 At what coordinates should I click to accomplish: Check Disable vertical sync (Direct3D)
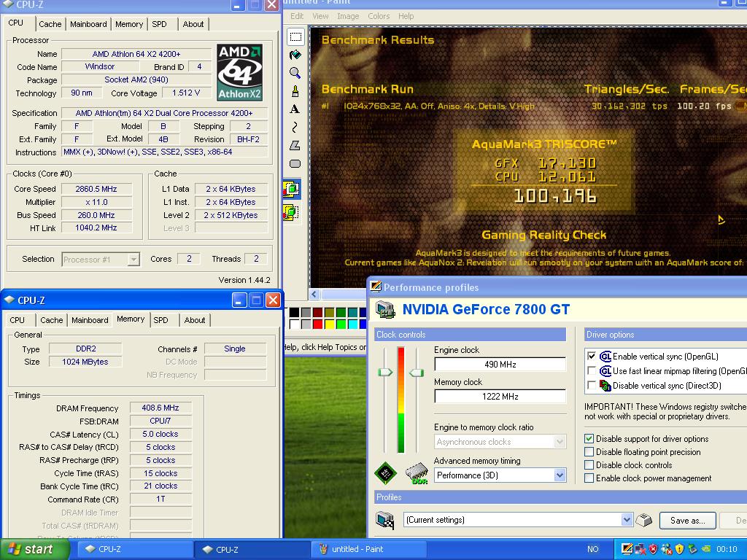592,386
